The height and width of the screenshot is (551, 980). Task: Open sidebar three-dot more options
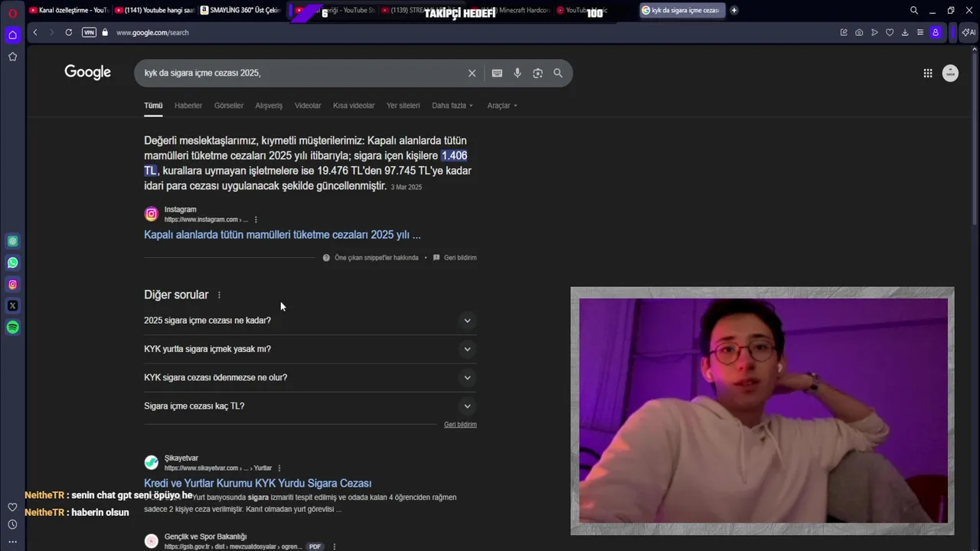(12, 542)
